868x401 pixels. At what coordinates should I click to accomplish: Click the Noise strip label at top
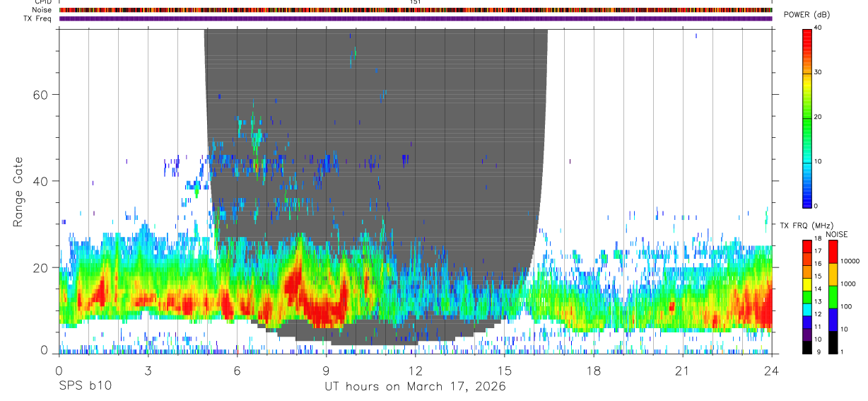(42, 10)
